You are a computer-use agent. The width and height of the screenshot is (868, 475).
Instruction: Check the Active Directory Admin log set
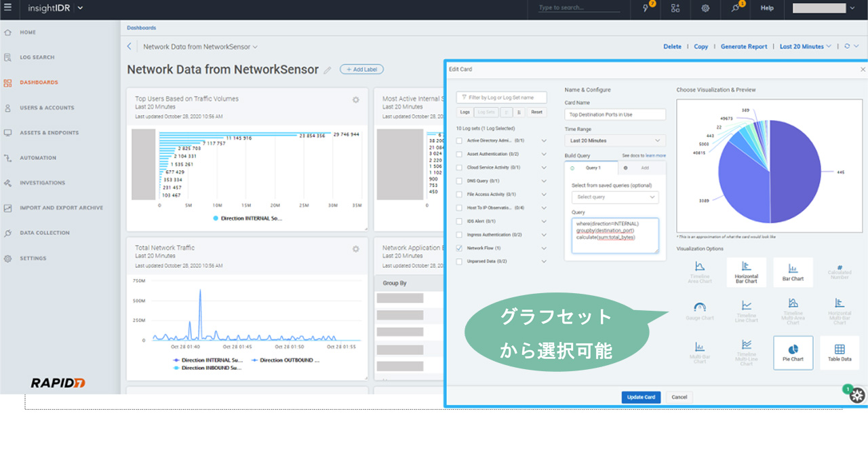459,140
